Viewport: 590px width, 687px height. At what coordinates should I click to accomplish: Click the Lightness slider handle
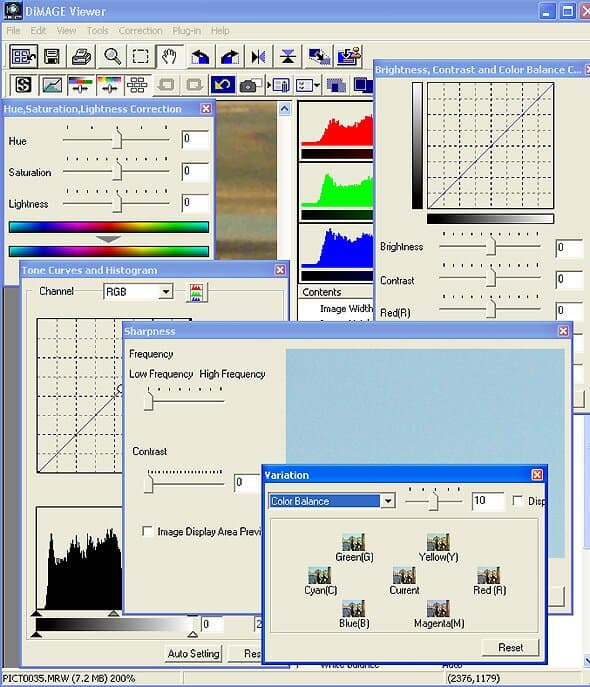(x=117, y=203)
